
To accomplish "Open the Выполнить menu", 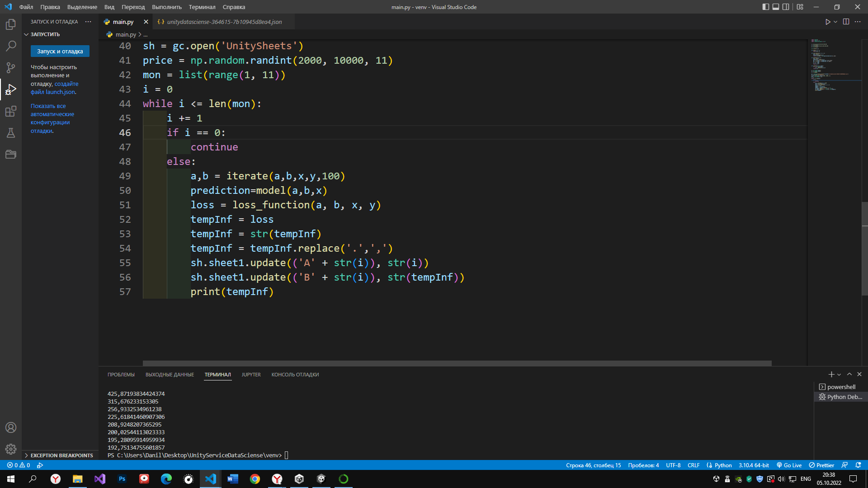I will 167,7.
